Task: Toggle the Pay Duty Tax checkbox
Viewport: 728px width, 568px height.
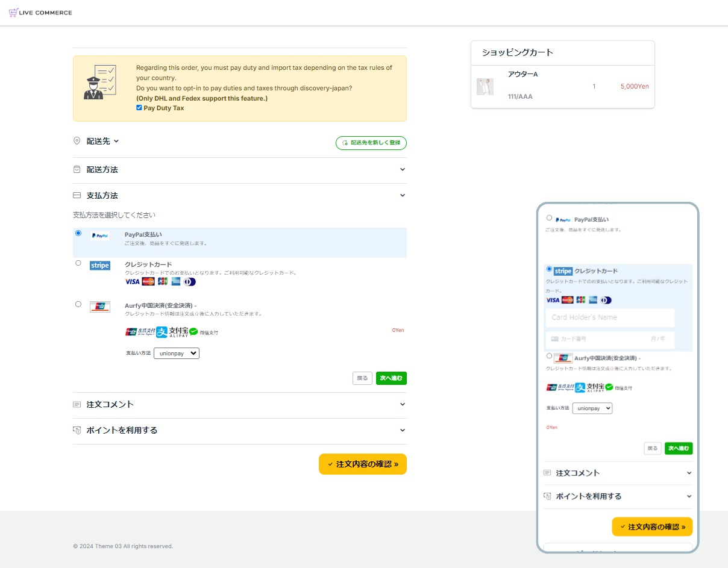Action: point(139,108)
